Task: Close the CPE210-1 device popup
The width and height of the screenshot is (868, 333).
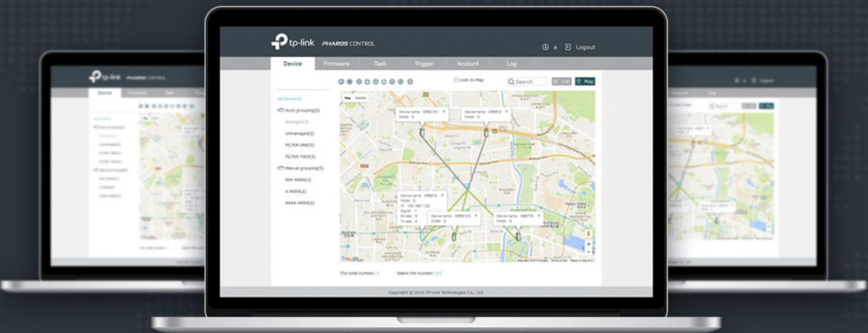Action: (x=443, y=111)
